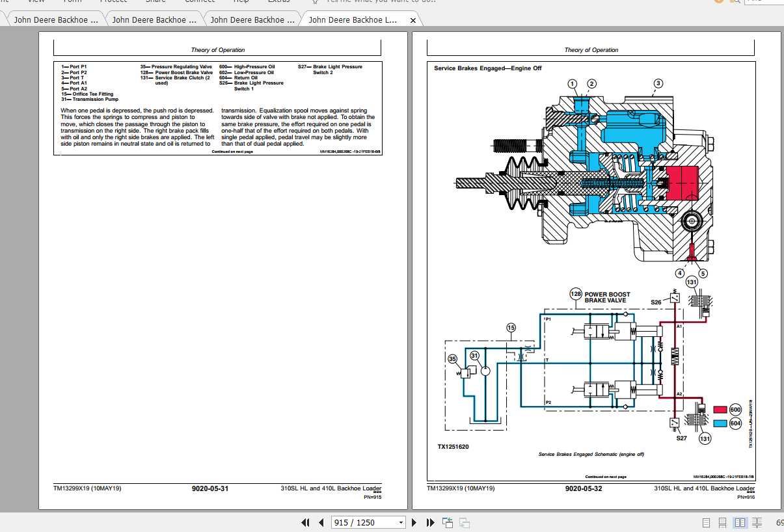The height and width of the screenshot is (532, 784).
Task: Close the active document tab
Action: pyautogui.click(x=412, y=20)
